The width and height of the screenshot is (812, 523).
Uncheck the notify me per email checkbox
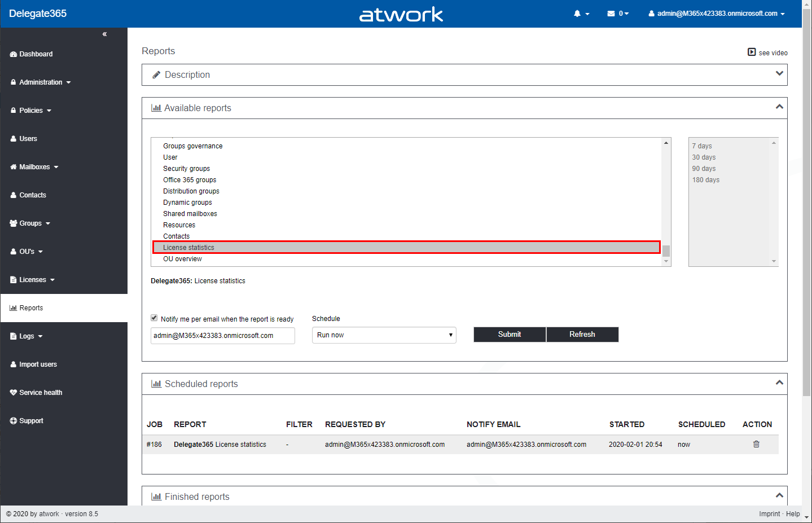154,318
